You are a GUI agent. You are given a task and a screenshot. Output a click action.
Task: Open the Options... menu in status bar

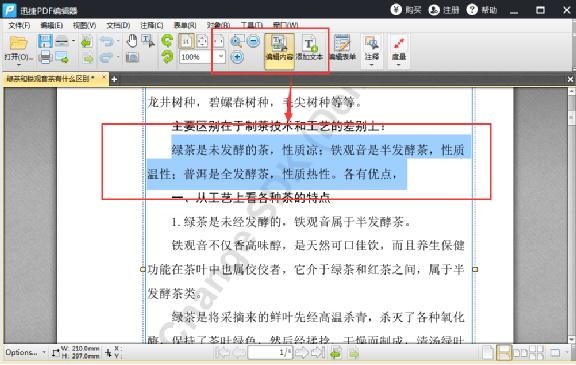click(x=25, y=352)
